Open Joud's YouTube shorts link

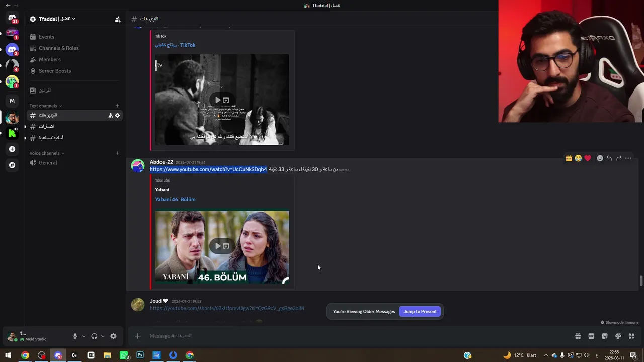click(x=227, y=308)
